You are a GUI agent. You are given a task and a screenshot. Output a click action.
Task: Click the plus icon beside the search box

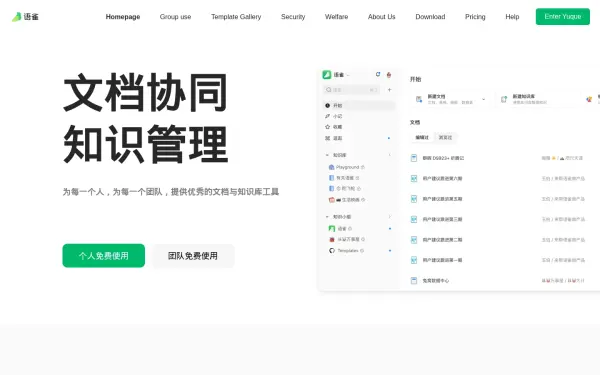click(389, 90)
